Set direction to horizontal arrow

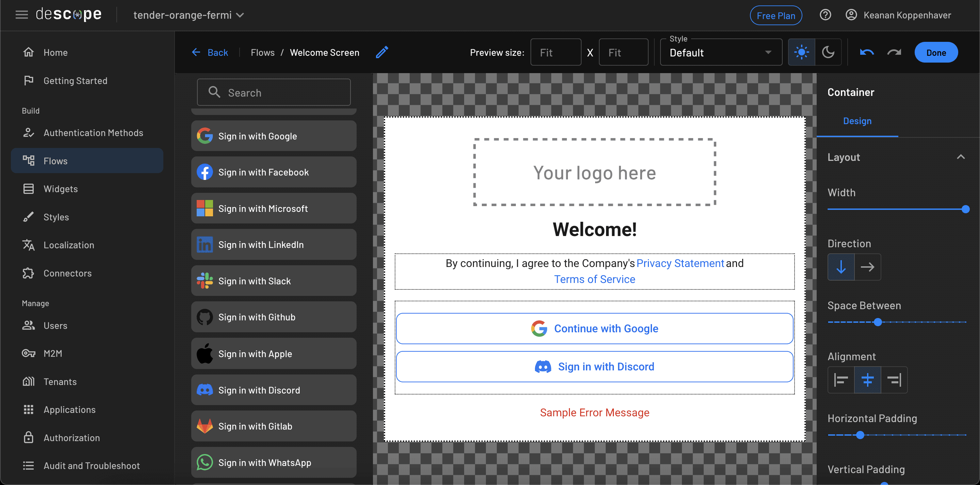[867, 267]
